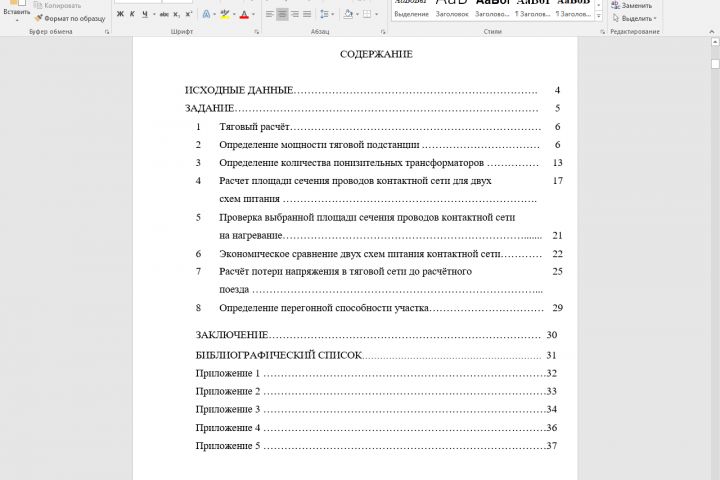720x480 pixels.
Task: Toggle strikethrough abc formatting
Action: pyautogui.click(x=164, y=14)
